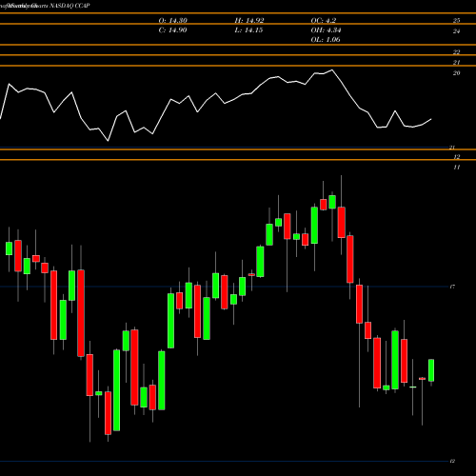Click the 20 axis label
Viewport: 476px width, 476px height.
click(x=456, y=73)
